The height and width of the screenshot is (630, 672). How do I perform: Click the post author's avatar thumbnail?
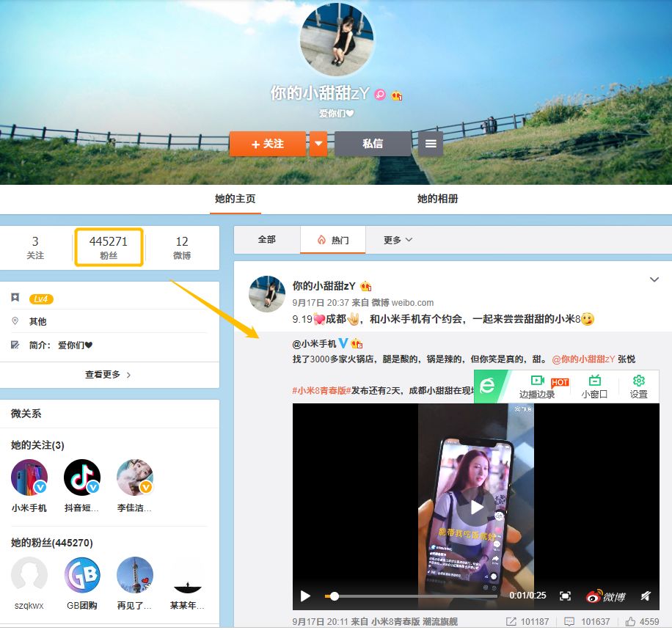267,294
